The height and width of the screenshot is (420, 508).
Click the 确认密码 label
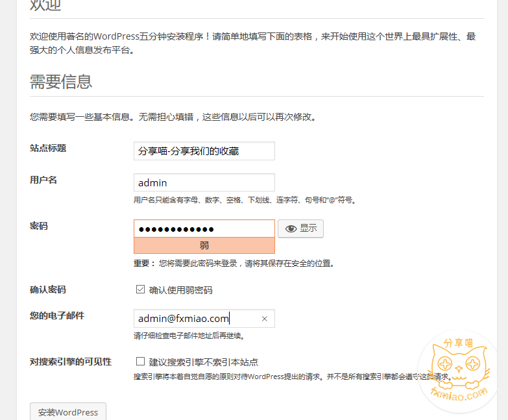tap(48, 290)
